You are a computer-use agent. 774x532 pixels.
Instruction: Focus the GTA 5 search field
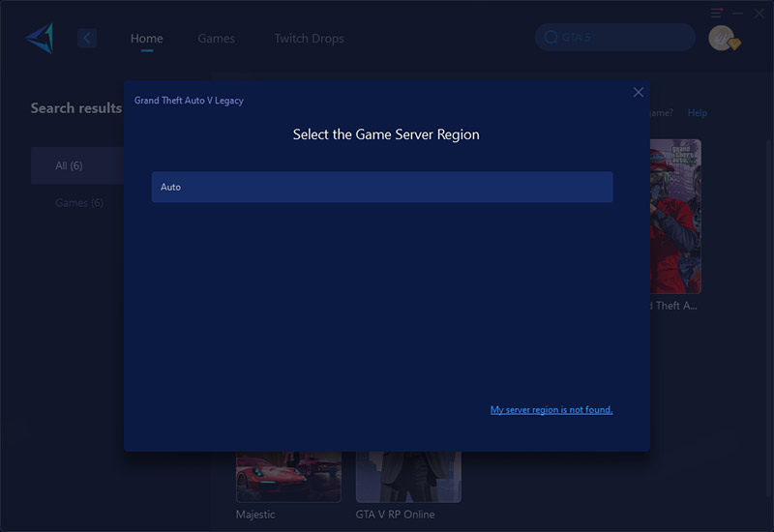pyautogui.click(x=615, y=37)
